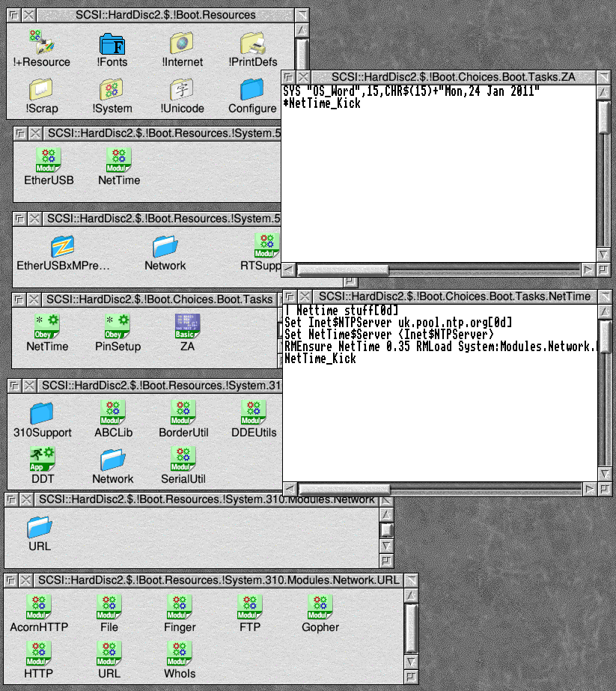Open the URL folder in Network window
Image resolution: width=616 pixels, height=691 pixels.
[40, 529]
